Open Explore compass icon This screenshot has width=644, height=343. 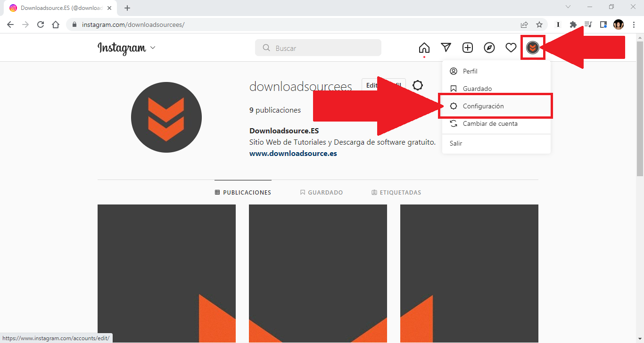pos(489,48)
